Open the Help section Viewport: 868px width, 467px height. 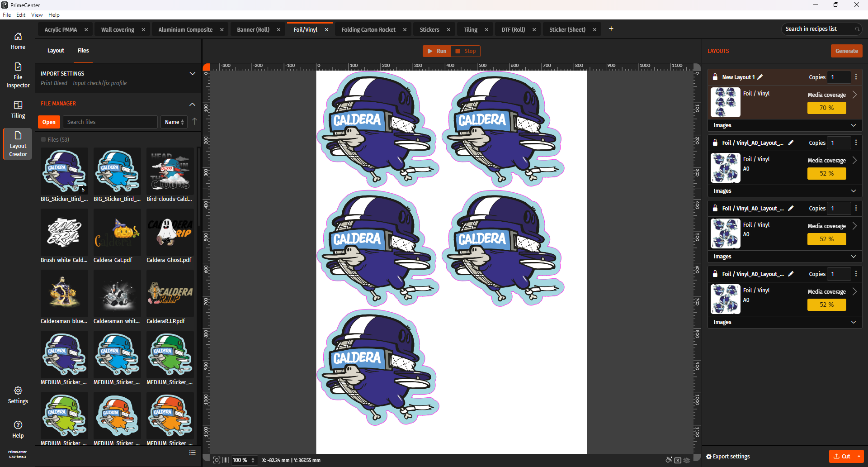(x=18, y=429)
